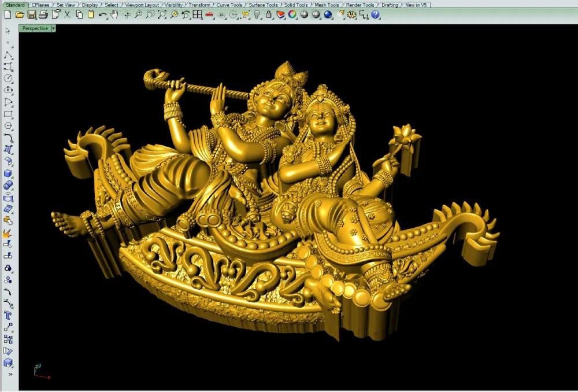Click the blue Render sphere icon
This screenshot has height=392, width=578.
(328, 15)
